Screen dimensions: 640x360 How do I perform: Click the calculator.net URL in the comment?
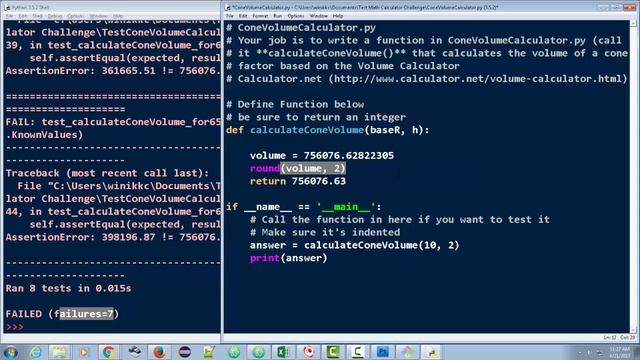(x=478, y=78)
